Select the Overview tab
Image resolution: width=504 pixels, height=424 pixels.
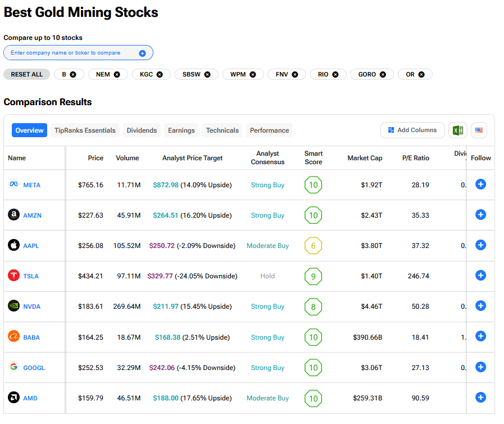pos(30,130)
